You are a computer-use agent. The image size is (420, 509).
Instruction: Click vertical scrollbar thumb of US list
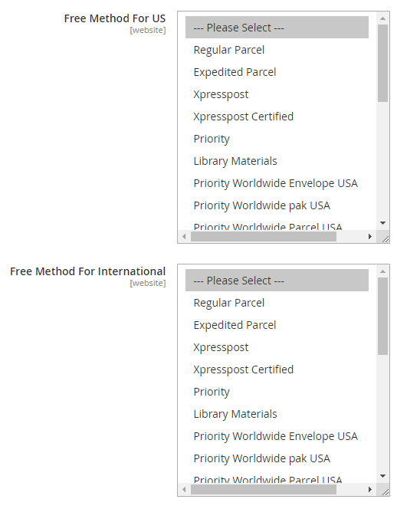pyautogui.click(x=382, y=64)
